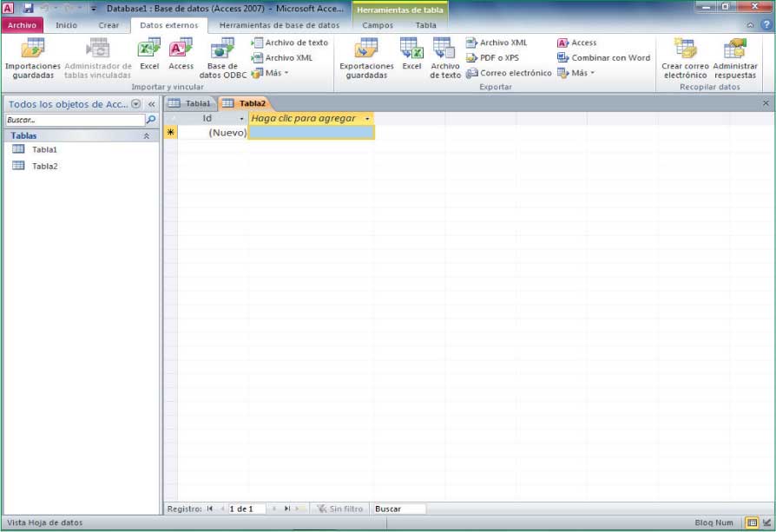Click the empty highlighted cell in the new row

click(312, 133)
